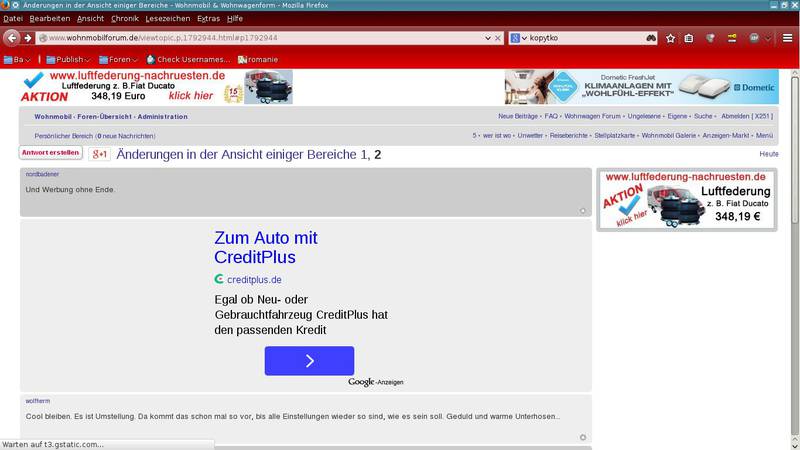Viewport: 800px width, 450px height.
Task: Open the Ansicht menu
Action: [x=90, y=18]
